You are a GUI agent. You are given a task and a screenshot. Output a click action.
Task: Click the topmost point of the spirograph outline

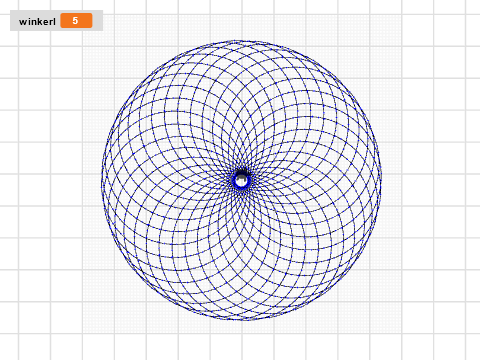(241, 41)
